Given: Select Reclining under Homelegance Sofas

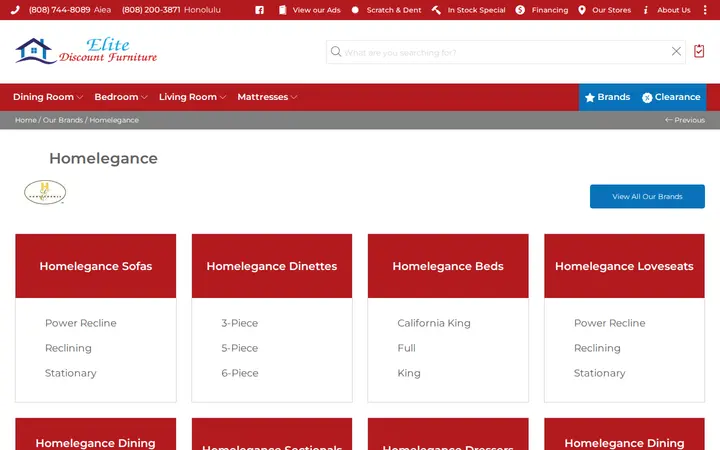Looking at the screenshot, I should pyautogui.click(x=68, y=348).
